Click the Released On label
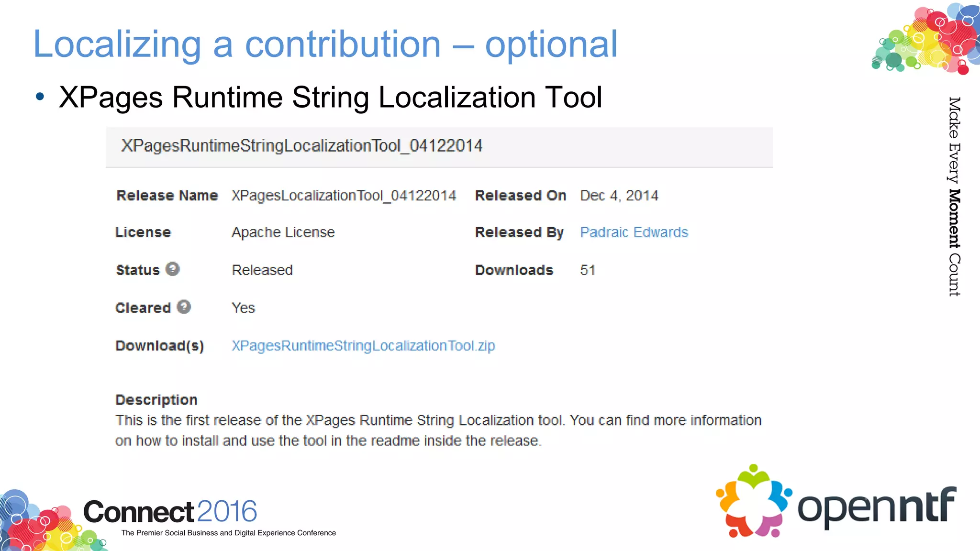 521,196
